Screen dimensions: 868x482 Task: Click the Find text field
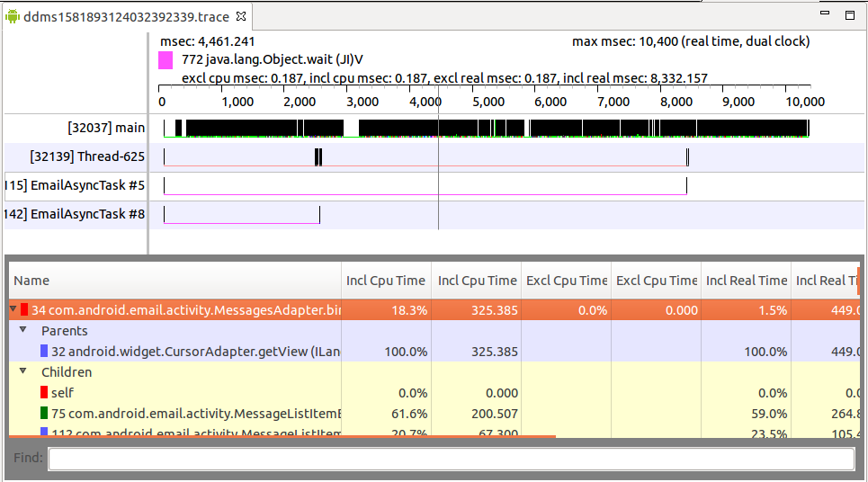tap(452, 459)
